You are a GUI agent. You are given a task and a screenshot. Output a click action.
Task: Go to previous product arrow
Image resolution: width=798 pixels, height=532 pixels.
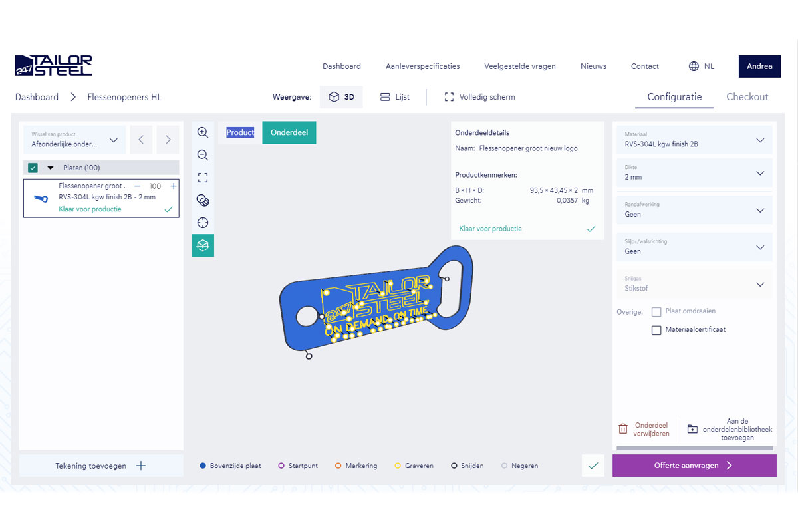141,140
